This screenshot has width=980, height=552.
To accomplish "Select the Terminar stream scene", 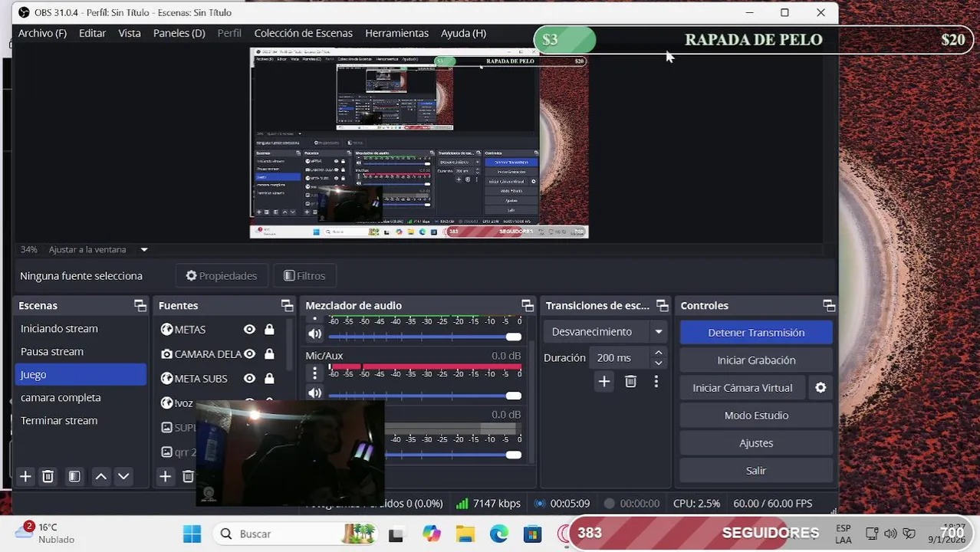I will point(81,420).
